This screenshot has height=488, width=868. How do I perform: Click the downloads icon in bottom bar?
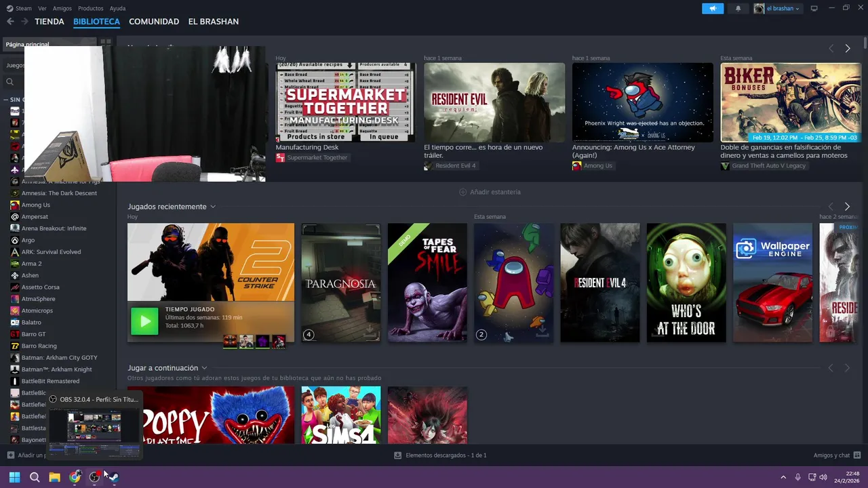coord(398,455)
